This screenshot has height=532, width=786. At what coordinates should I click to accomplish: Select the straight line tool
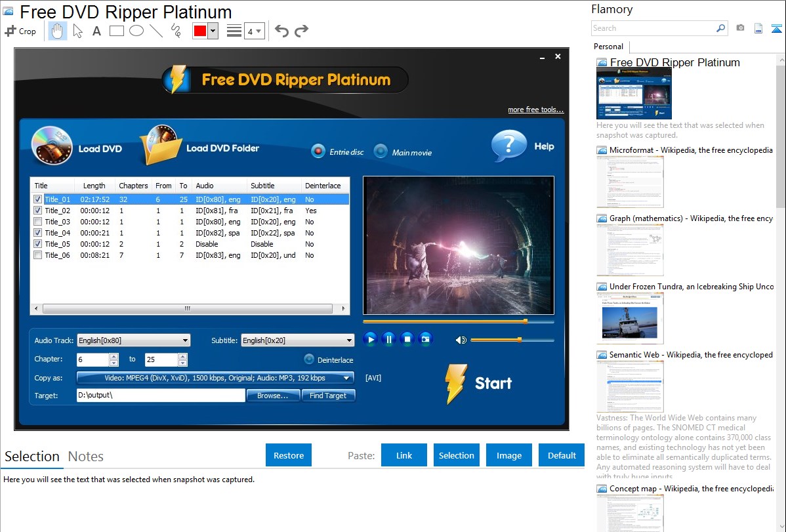(156, 31)
